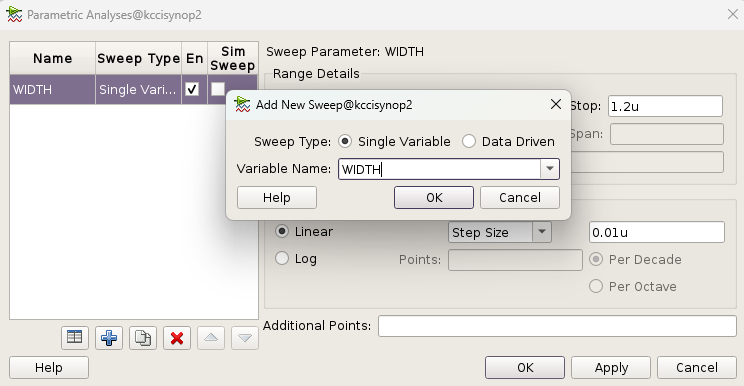Click OK in Parametric Analyses window
This screenshot has height=386, width=744.
[525, 368]
